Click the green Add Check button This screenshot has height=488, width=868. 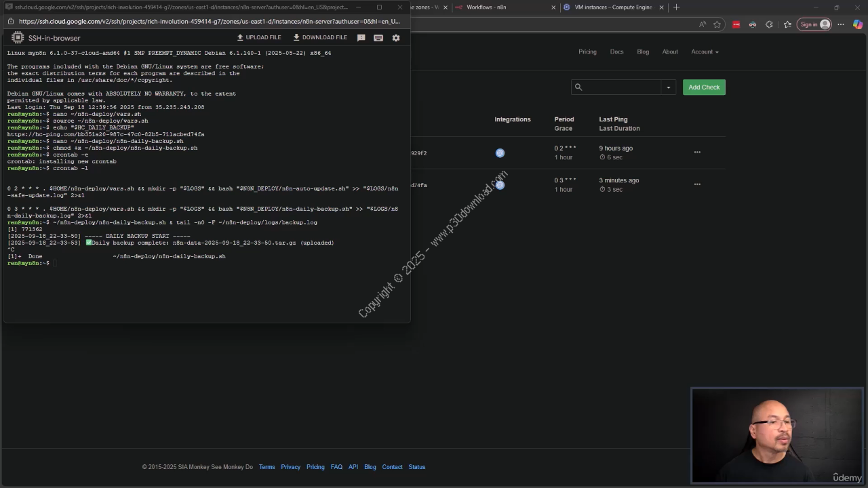click(x=704, y=87)
